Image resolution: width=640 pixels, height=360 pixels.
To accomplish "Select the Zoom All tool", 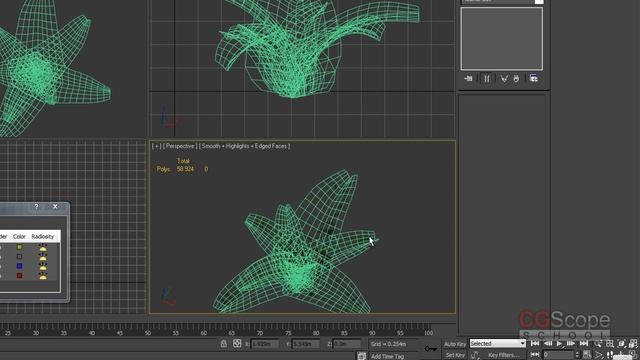I will point(609,344).
